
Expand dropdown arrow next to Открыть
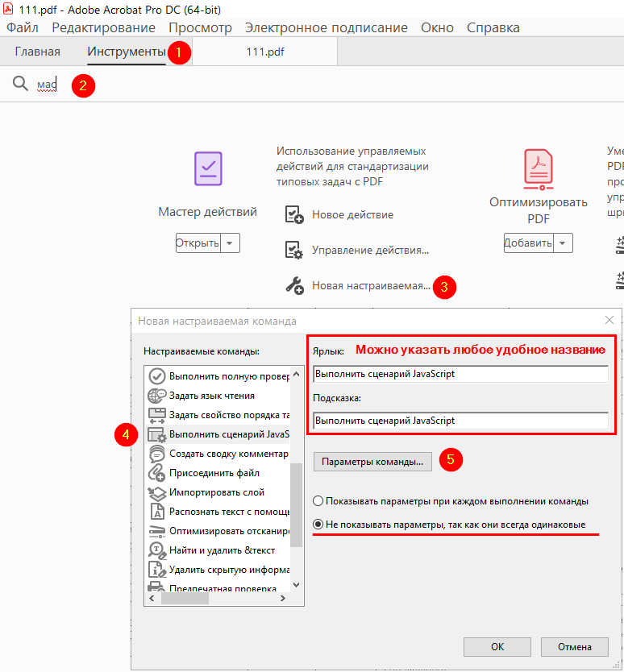tap(231, 243)
